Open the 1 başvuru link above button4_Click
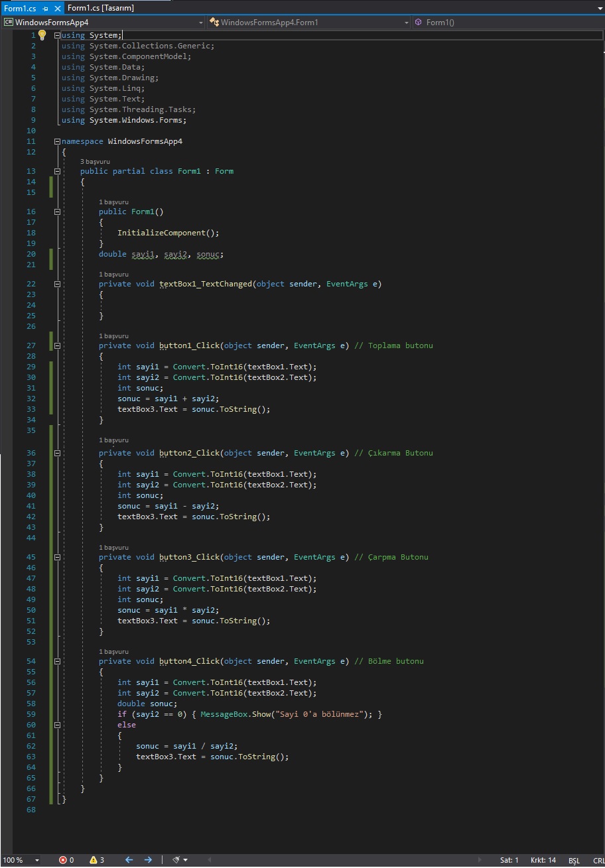 point(113,651)
